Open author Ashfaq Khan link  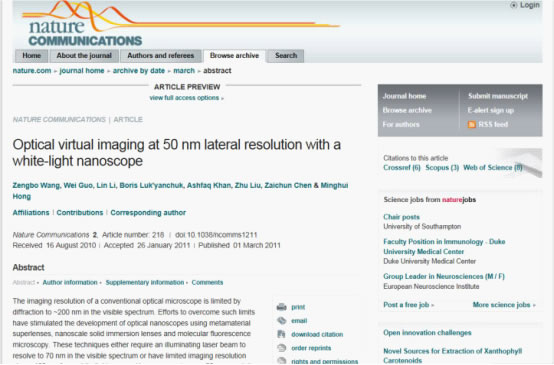coord(208,186)
